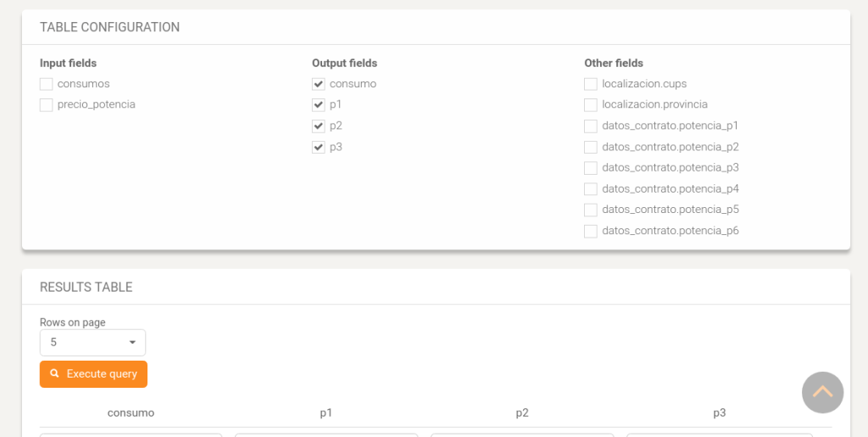Click the Execute query button
Screen dimensions: 868x437
coord(93,374)
